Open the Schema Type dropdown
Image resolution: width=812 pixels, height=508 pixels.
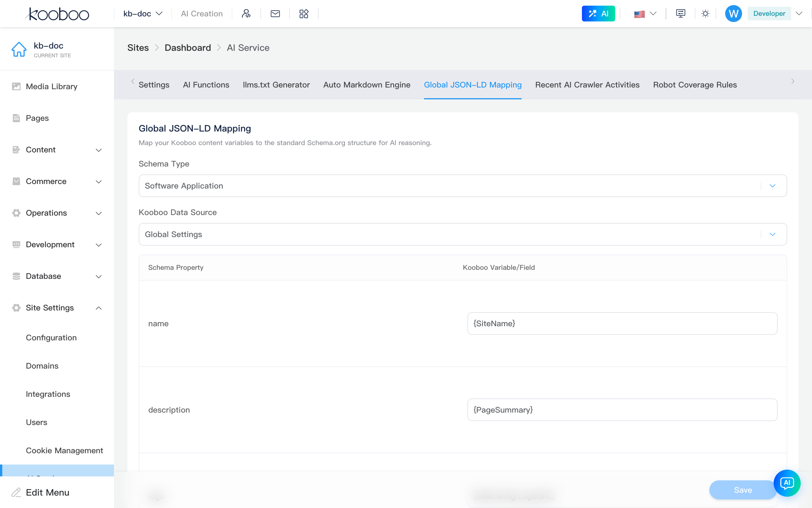463,186
